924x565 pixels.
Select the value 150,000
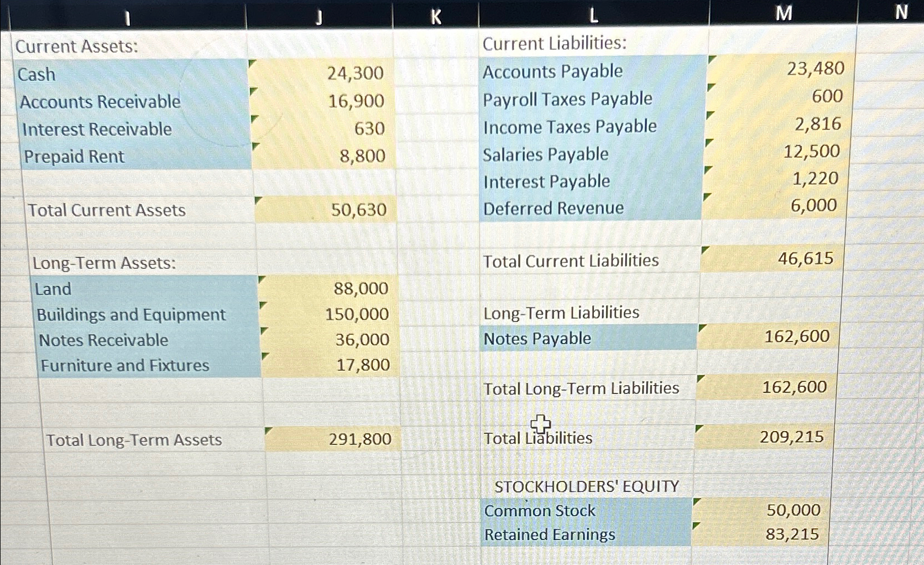329,314
